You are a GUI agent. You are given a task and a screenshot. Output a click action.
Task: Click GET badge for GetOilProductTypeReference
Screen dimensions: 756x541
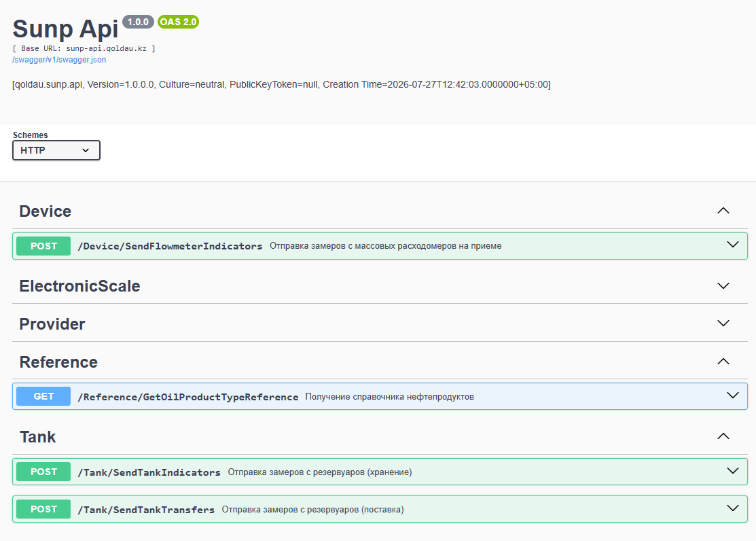pos(43,396)
